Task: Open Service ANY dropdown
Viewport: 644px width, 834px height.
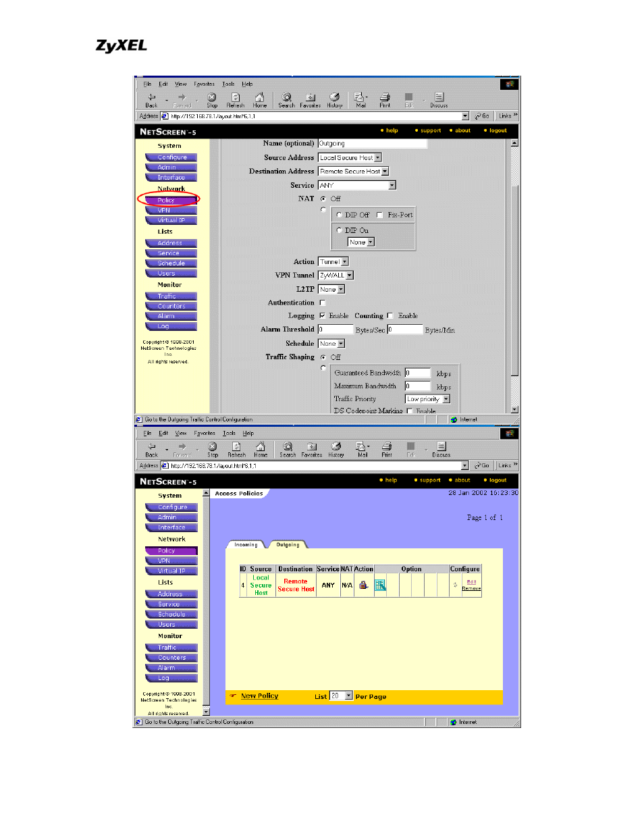Action: pos(356,185)
